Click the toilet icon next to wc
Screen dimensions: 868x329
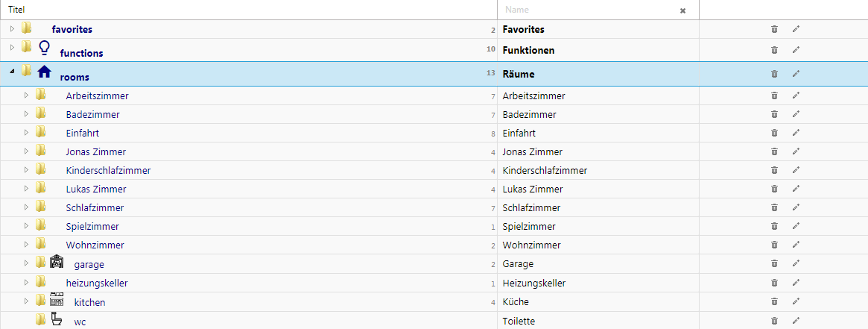(x=57, y=320)
